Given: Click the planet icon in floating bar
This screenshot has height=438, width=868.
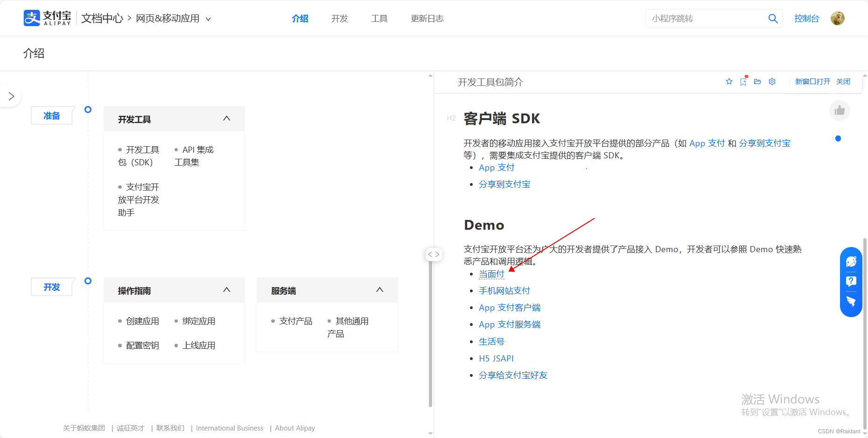Looking at the screenshot, I should pyautogui.click(x=851, y=261).
